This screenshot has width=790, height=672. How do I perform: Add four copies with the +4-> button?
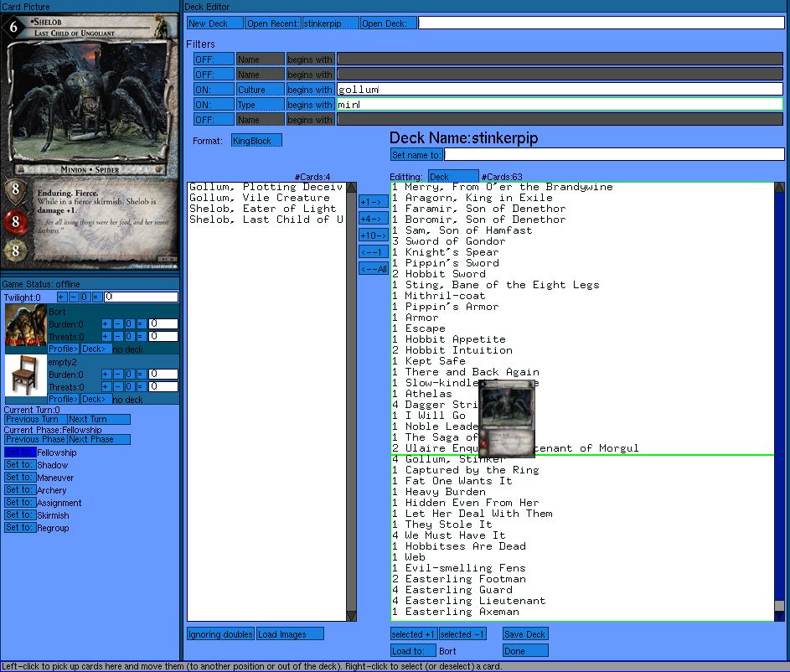pos(374,218)
